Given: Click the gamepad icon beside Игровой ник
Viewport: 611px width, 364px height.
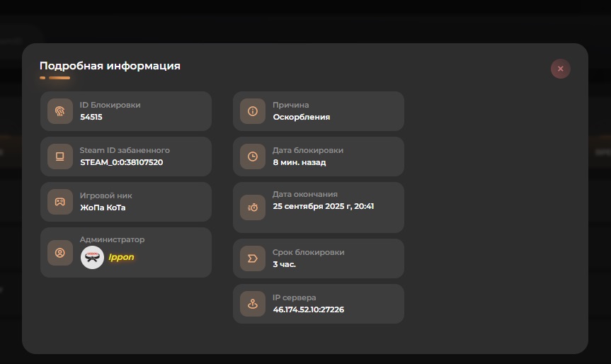Looking at the screenshot, I should point(60,202).
